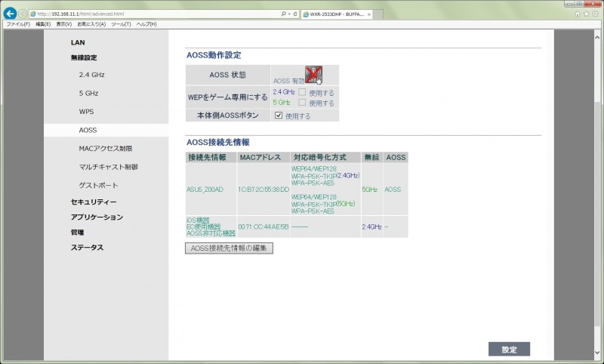Image resolution: width=604 pixels, height=364 pixels.
Task: Click the 5GHz value in ASUS row
Action: coord(370,190)
